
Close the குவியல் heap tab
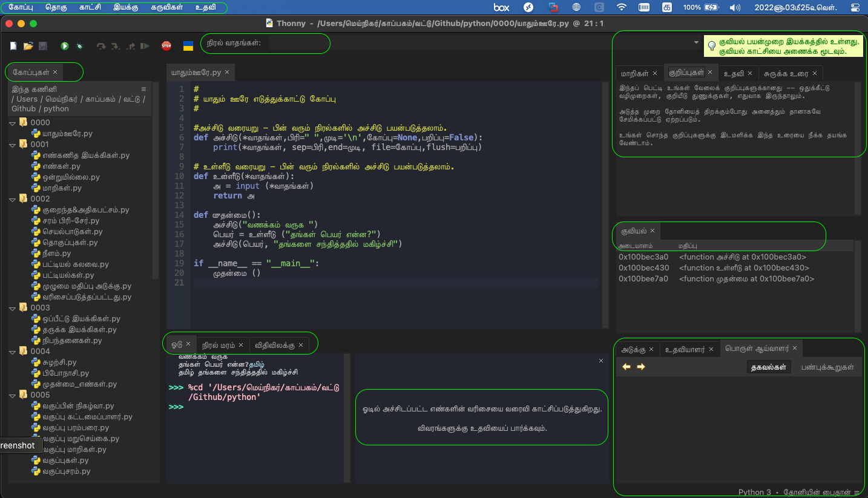653,231
